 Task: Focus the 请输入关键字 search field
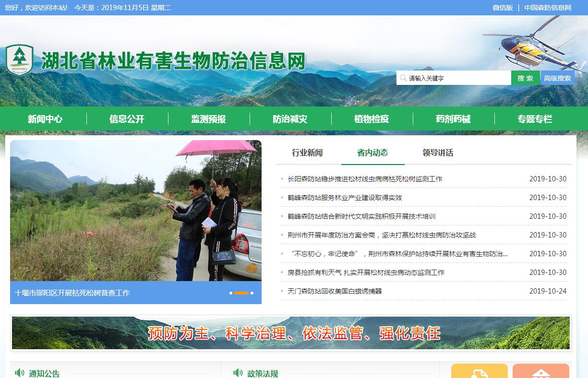coord(454,78)
